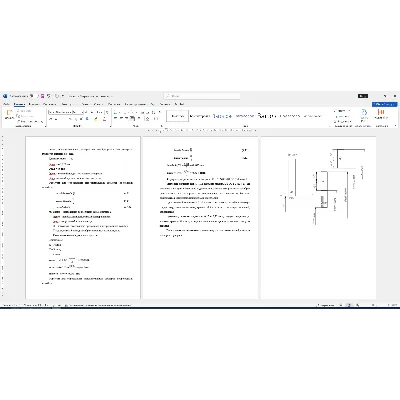
Task: Open the File tab
Action: (x=6, y=104)
